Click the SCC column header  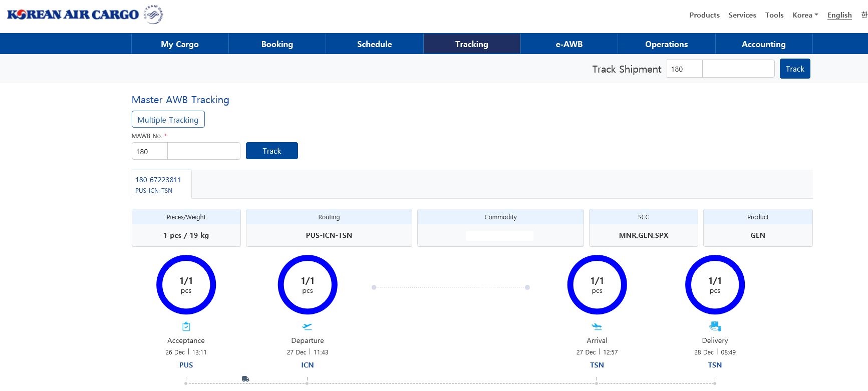[x=644, y=217]
